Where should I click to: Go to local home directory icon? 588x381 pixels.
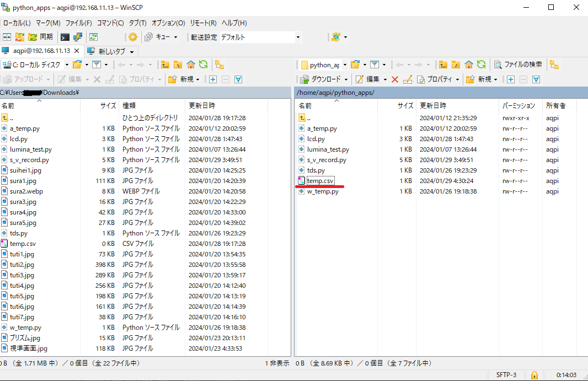coord(190,65)
